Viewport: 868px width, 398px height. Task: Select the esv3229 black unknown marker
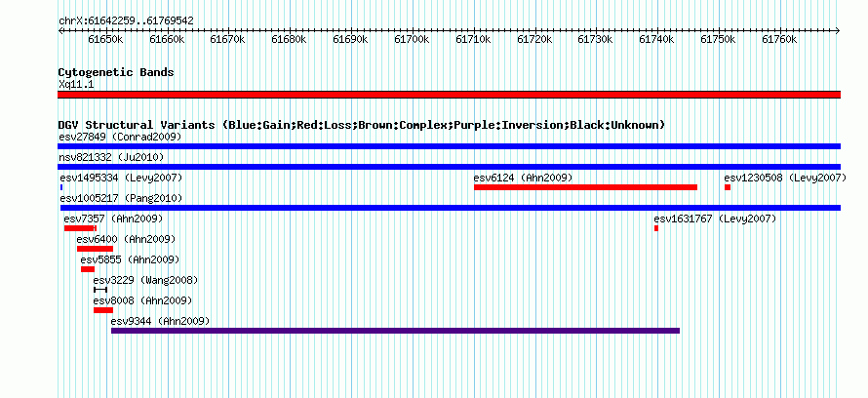[100, 290]
